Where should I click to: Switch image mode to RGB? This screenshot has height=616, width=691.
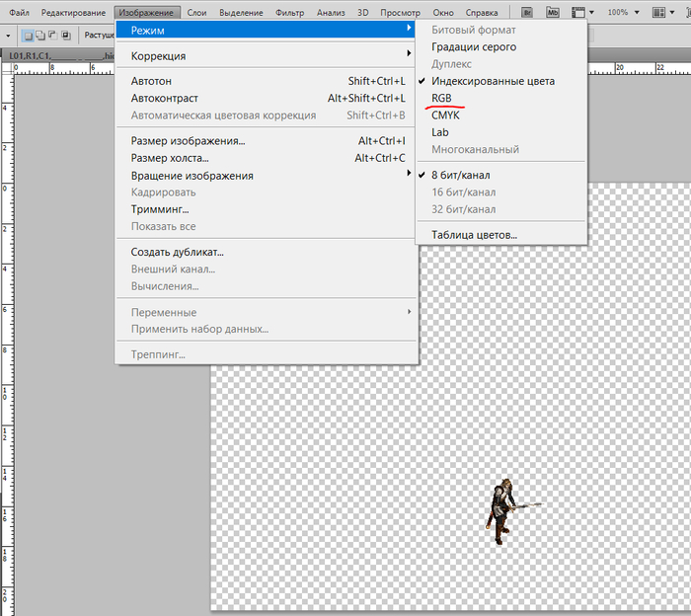[441, 98]
